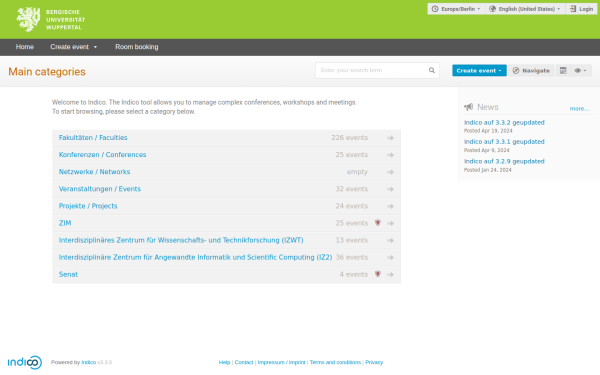Image resolution: width=600 pixels, height=375 pixels.
Task: Expand the blue Create event button
Action: [x=479, y=70]
